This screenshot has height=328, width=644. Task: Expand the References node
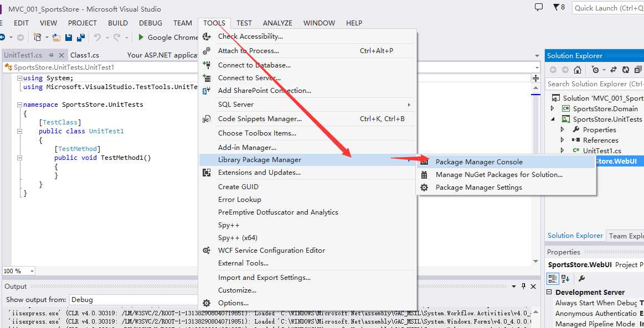click(562, 140)
